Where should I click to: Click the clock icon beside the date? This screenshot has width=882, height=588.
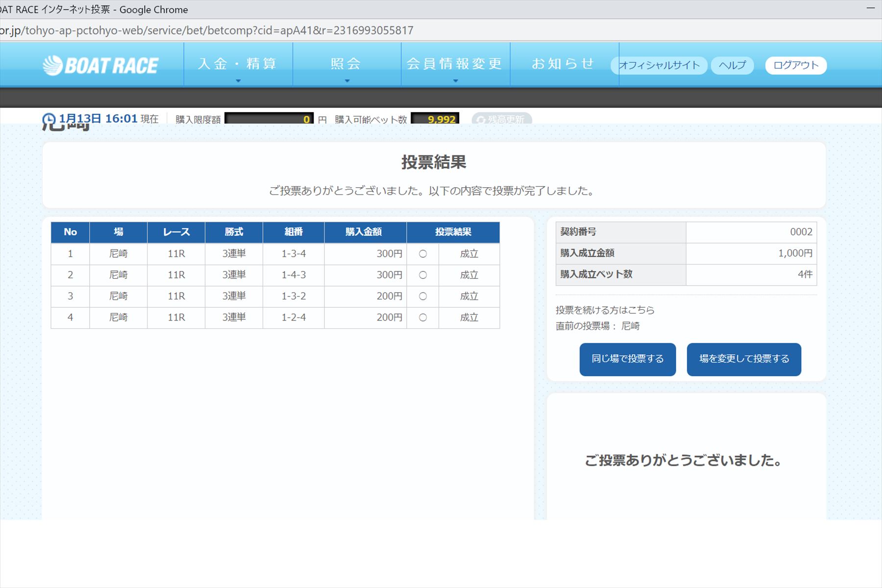point(49,120)
